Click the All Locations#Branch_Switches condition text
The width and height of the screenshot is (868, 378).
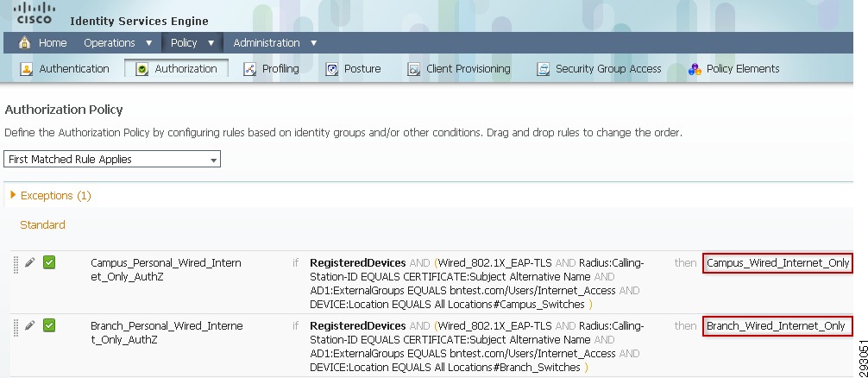point(507,368)
